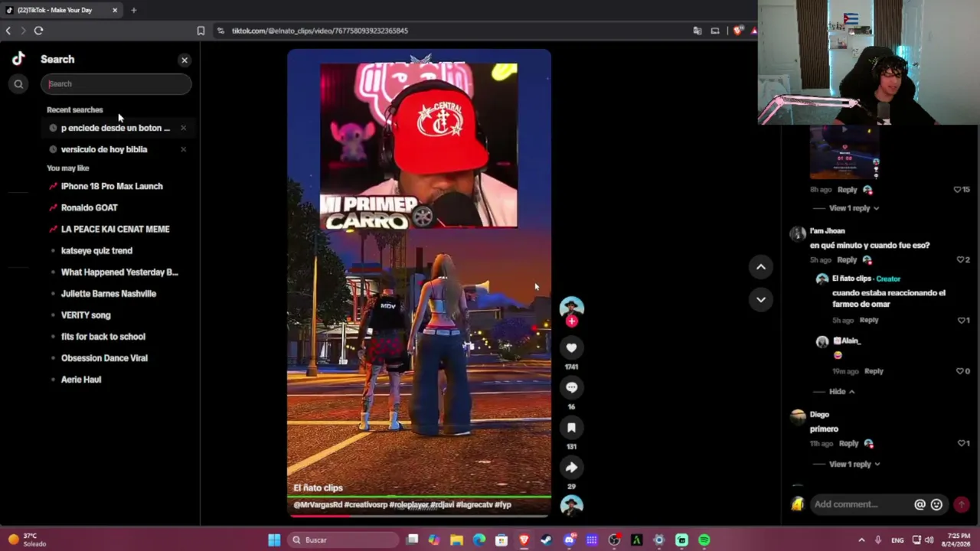980x551 pixels.
Task: Select the 'TikTok - Make Your Day' tab
Action: pyautogui.click(x=61, y=10)
